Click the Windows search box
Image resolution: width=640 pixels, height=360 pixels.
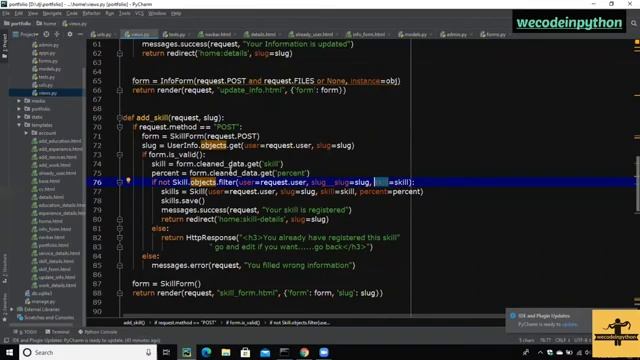(88, 352)
